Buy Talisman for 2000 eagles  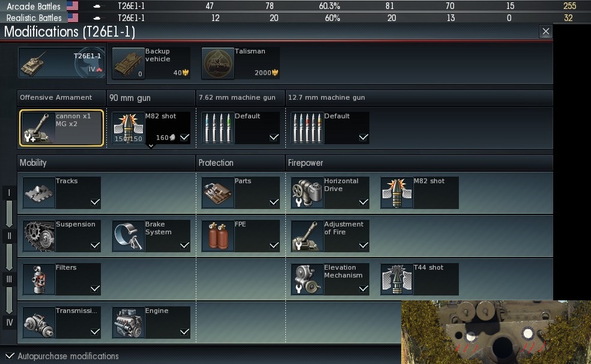267,73
